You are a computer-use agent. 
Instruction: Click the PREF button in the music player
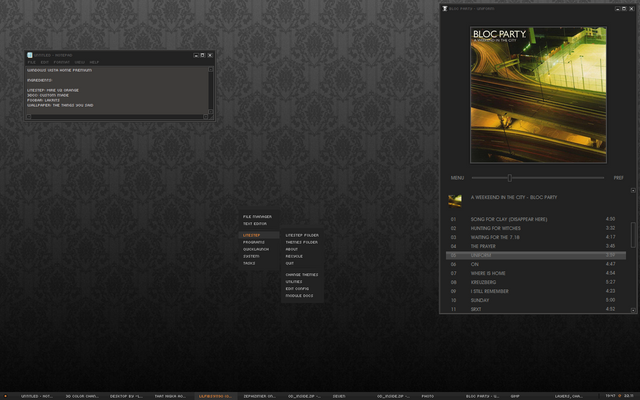tap(618, 178)
